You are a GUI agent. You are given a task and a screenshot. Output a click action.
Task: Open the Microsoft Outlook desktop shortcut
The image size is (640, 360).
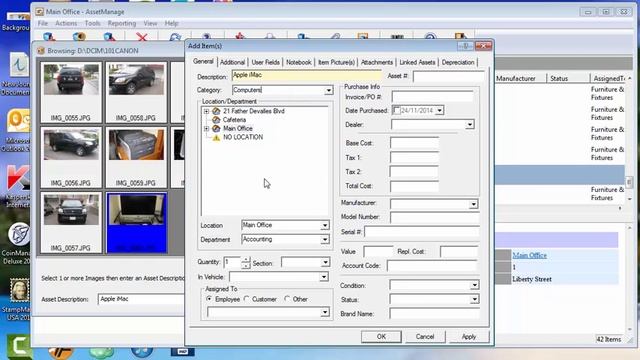coord(17,131)
